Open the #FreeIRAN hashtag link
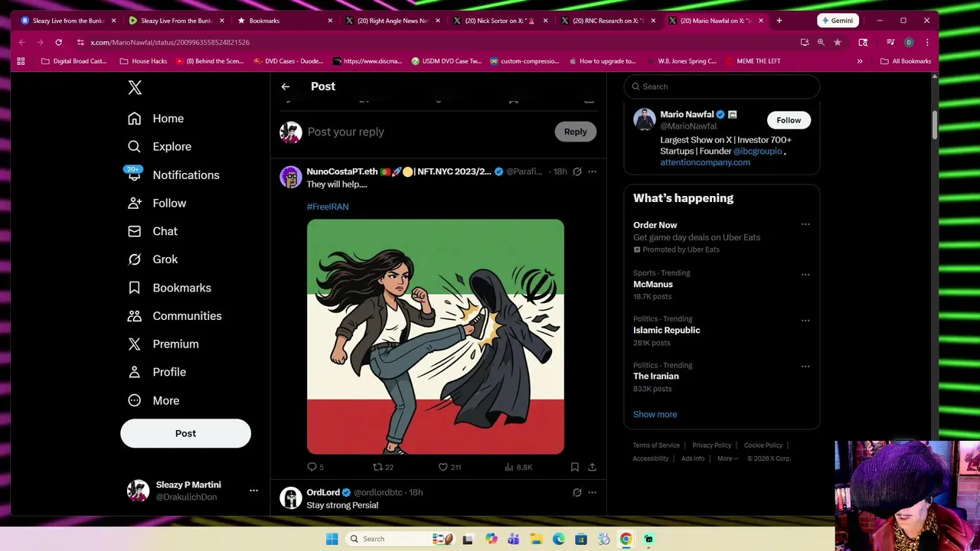This screenshot has width=980, height=551. click(328, 207)
